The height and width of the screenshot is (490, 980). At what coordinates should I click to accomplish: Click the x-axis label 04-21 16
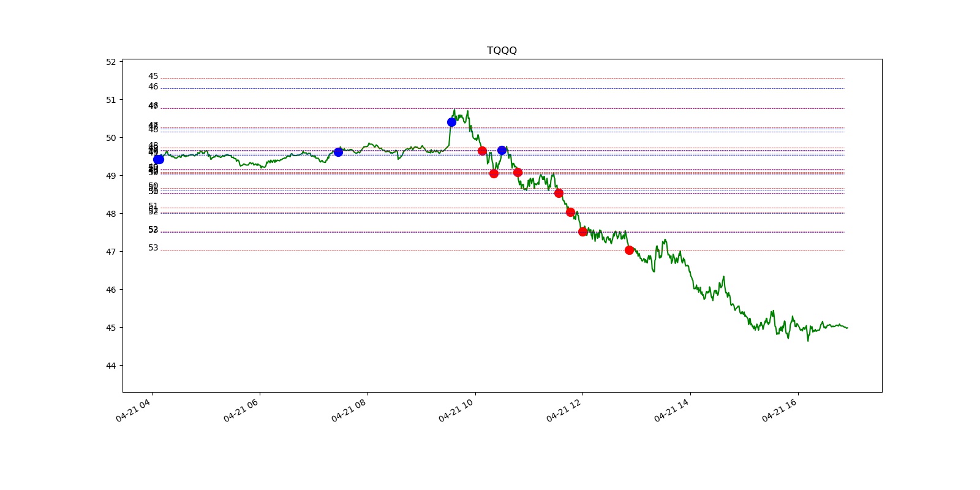tap(780, 410)
